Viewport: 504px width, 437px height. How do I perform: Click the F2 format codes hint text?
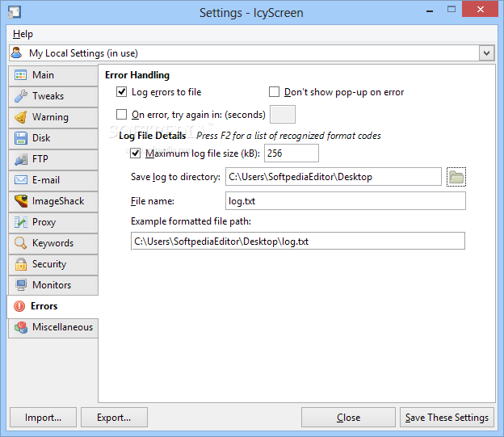click(288, 136)
